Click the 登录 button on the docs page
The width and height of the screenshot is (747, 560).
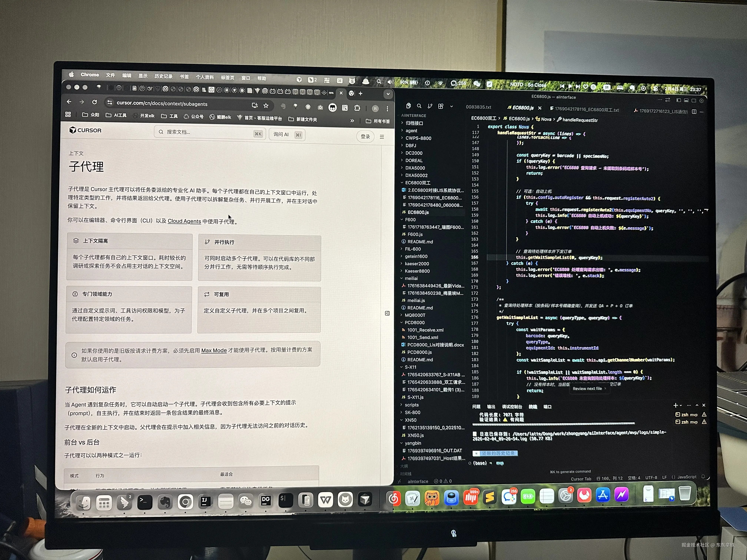[365, 136]
